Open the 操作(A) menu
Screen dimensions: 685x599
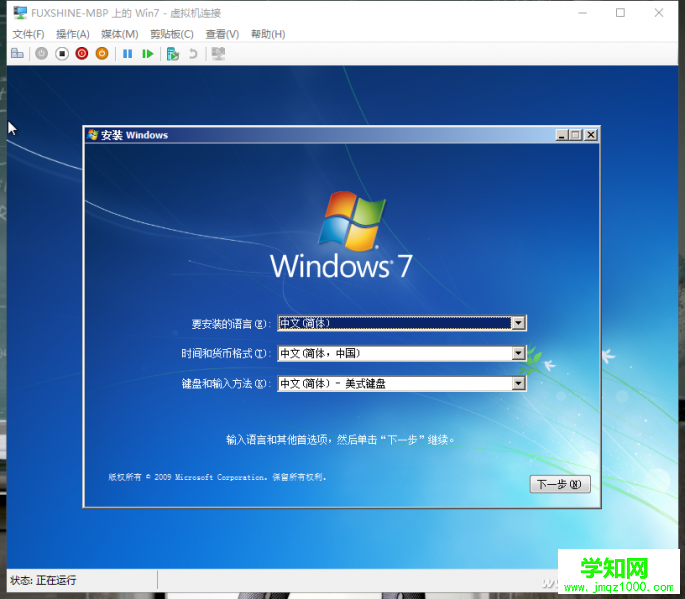[73, 34]
